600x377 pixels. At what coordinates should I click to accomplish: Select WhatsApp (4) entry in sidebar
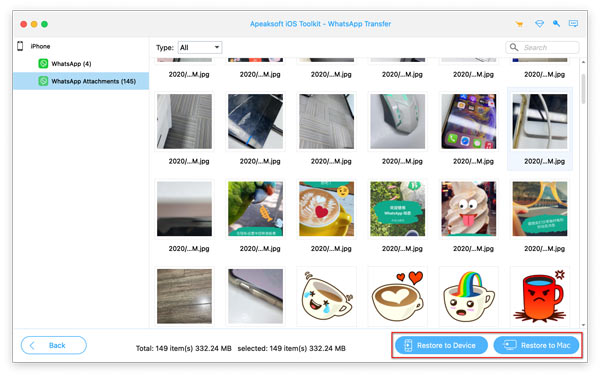71,64
